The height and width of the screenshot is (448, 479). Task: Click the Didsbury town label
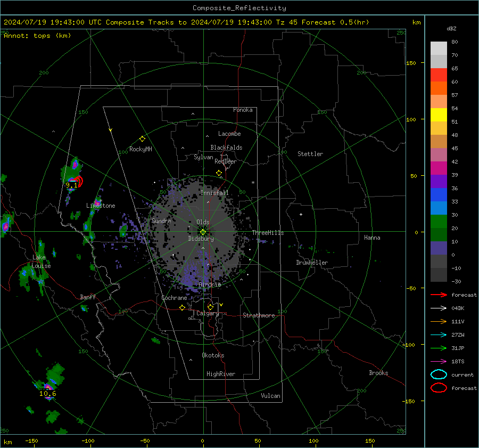201,239
